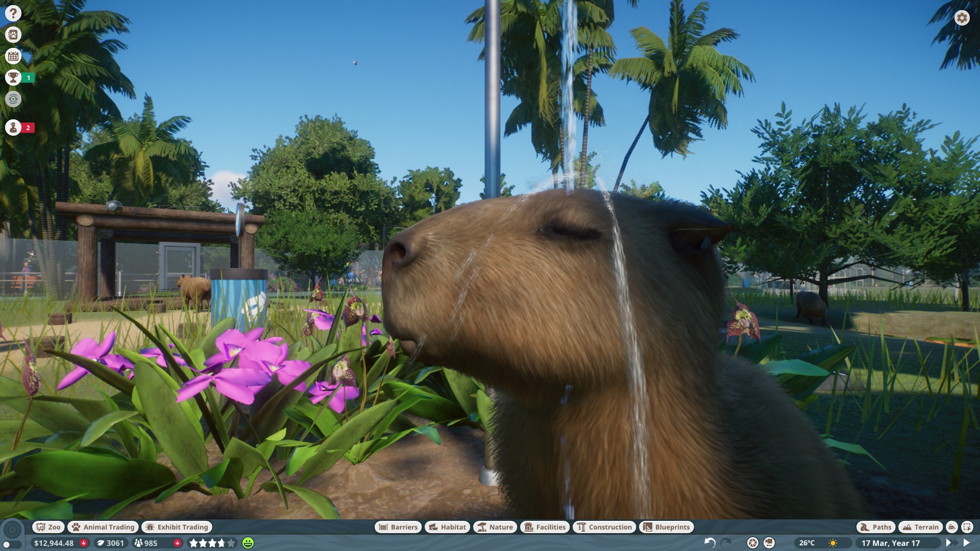The width and height of the screenshot is (980, 551).
Task: Activate the multi-select marquee tool
Action: click(x=967, y=527)
